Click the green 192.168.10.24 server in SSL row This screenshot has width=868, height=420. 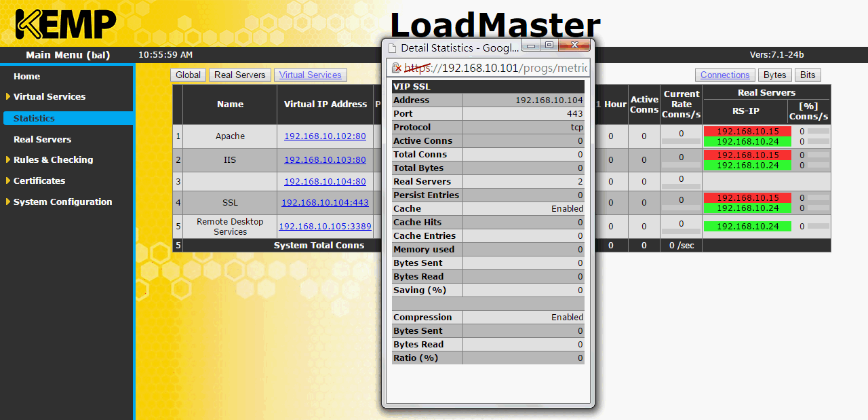click(747, 208)
